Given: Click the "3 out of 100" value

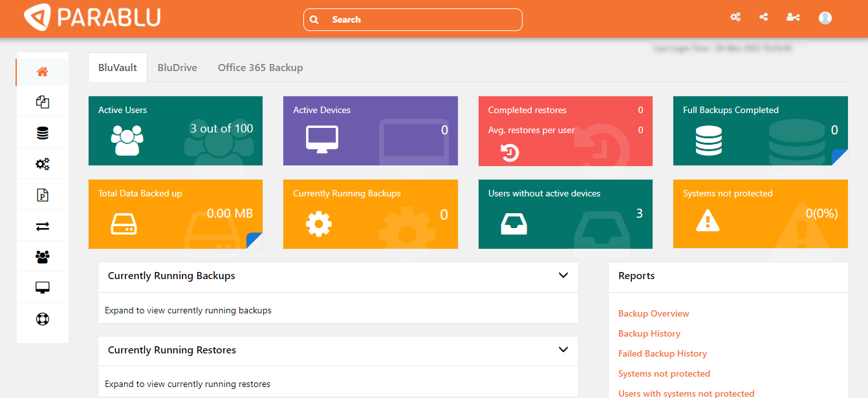Looking at the screenshot, I should [x=221, y=129].
